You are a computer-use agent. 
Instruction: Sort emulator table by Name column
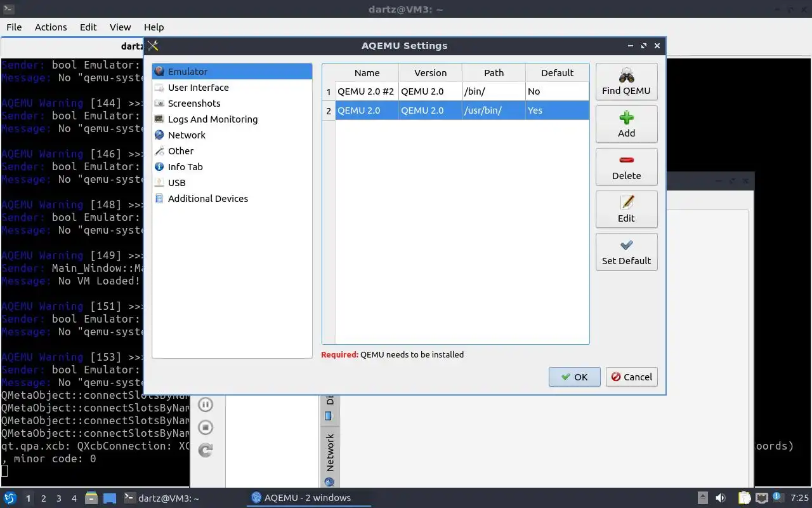click(x=367, y=73)
